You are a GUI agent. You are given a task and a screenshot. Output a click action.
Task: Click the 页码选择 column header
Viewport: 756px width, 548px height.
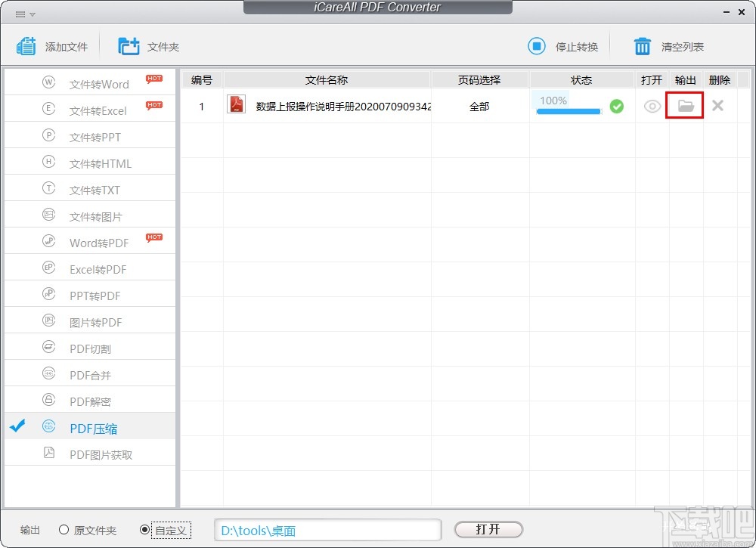[x=480, y=80]
